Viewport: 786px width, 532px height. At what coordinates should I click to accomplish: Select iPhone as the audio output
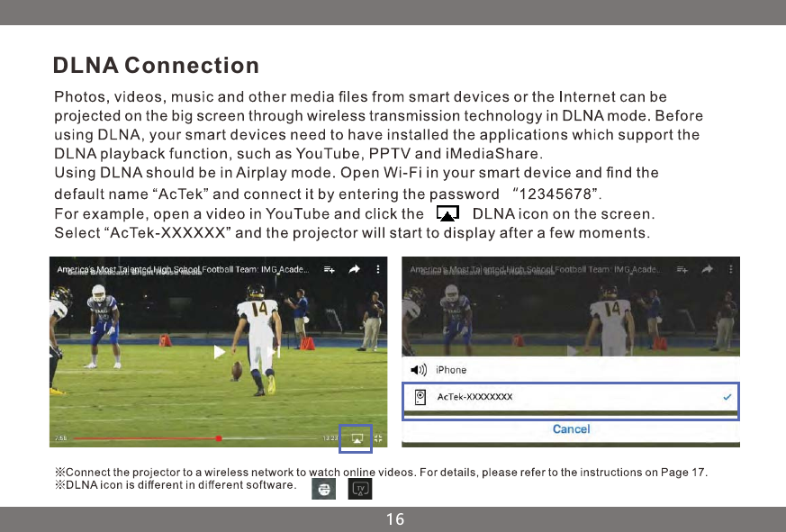(571, 370)
